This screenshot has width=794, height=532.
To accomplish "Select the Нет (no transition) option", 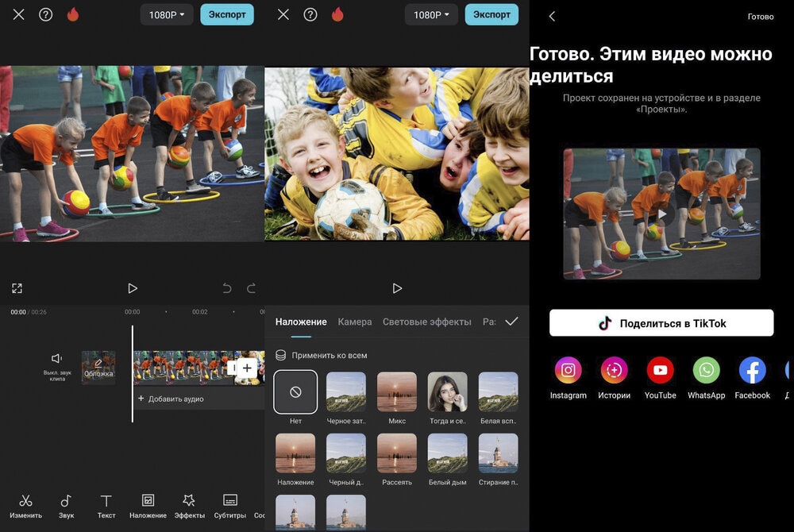I will click(295, 391).
